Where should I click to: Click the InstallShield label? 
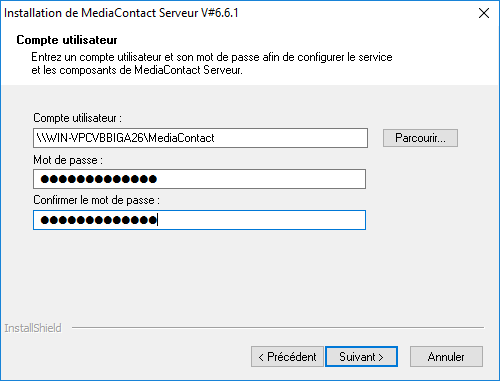pos(33,328)
